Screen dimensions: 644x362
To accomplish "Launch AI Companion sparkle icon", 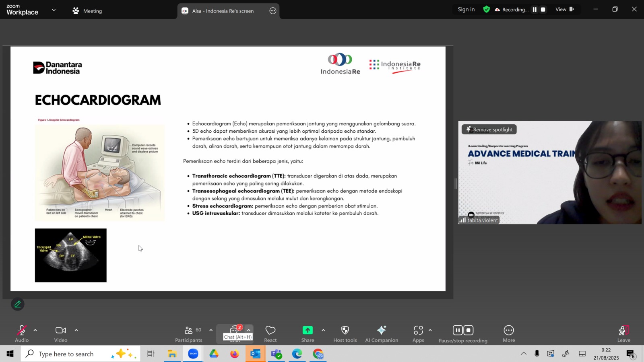I will [x=381, y=331].
